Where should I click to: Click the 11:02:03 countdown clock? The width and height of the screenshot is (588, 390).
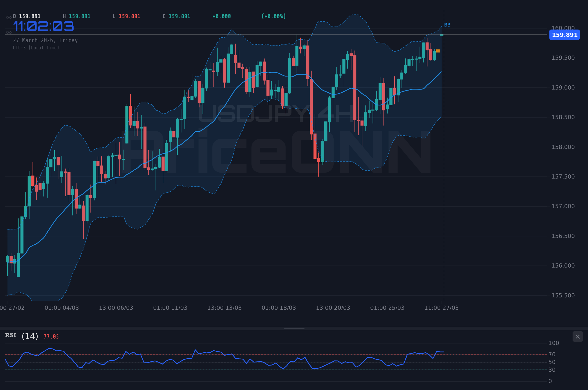[43, 26]
